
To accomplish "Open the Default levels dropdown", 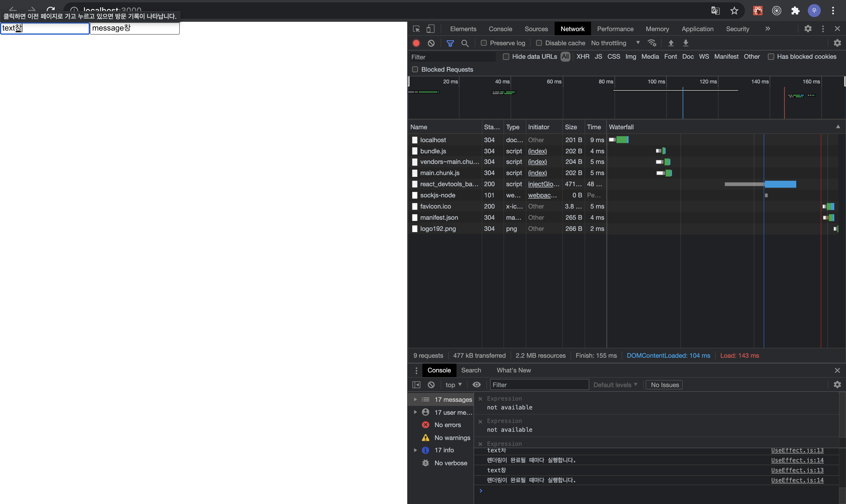I will click(615, 384).
